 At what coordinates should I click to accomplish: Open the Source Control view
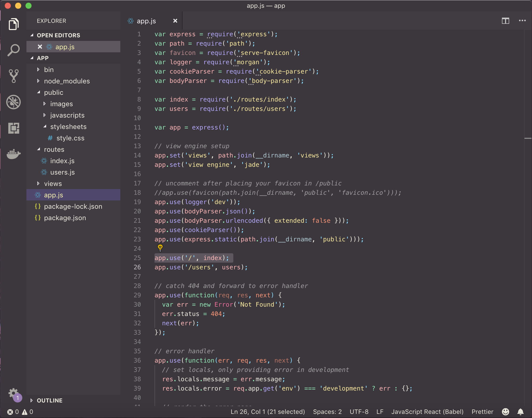pos(13,76)
